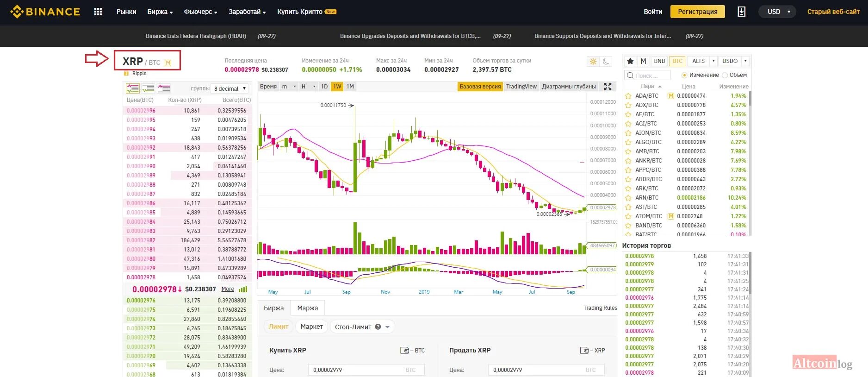
Task: Select the Изменение radio button
Action: pyautogui.click(x=684, y=75)
